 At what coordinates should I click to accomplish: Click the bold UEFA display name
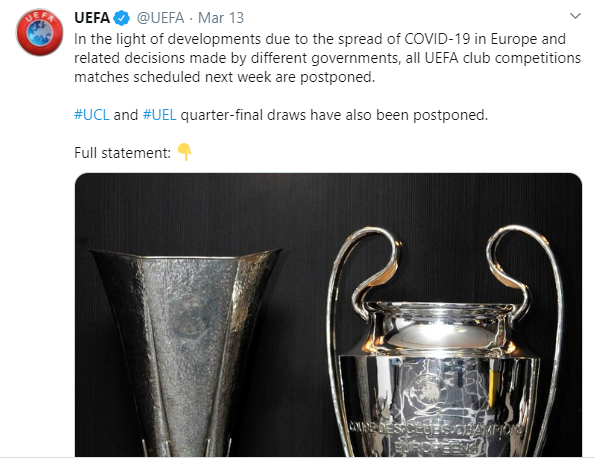[x=92, y=18]
